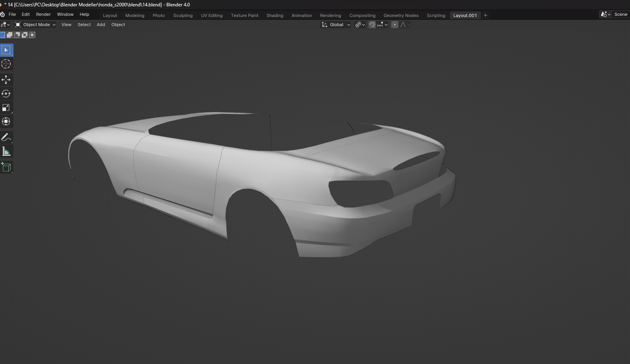Activate the Transform tool
630x364 pixels.
coord(6,121)
